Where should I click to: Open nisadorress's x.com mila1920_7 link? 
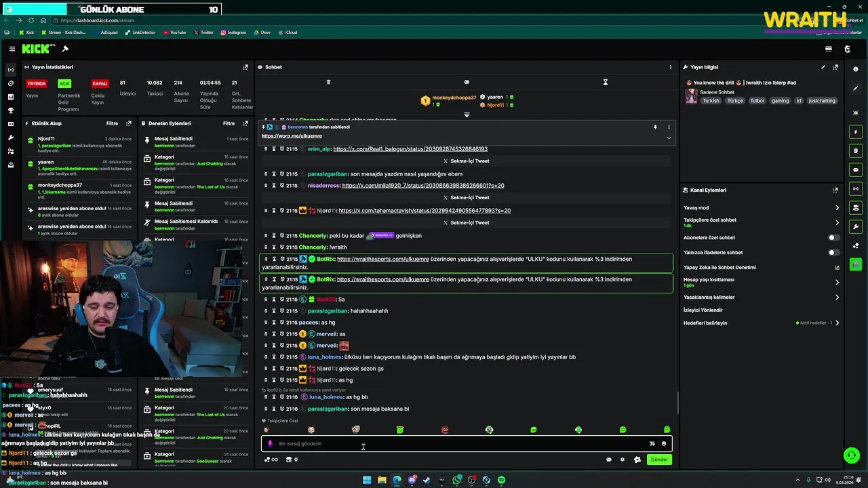[x=423, y=186]
